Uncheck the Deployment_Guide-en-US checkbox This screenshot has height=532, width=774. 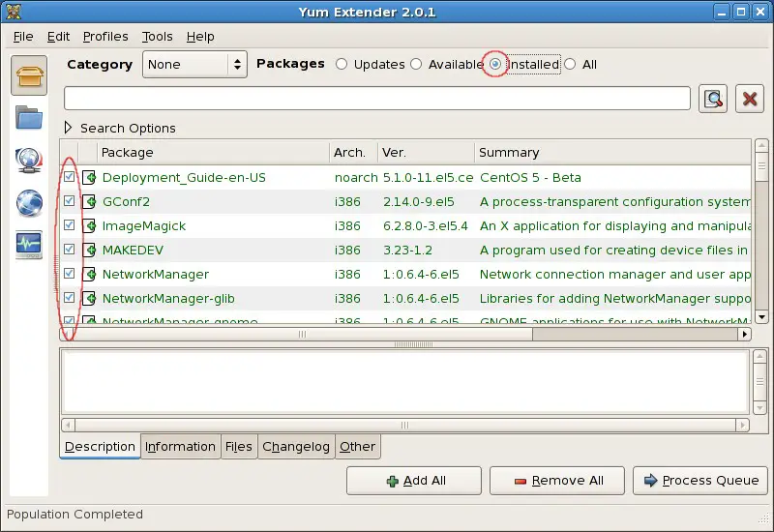pos(69,176)
